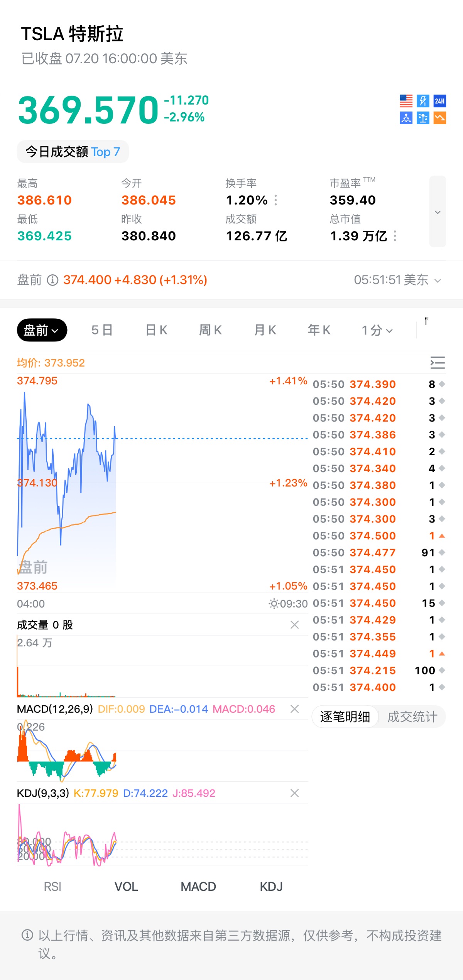
Task: Switch to the 日K chart tab
Action: pyautogui.click(x=156, y=330)
